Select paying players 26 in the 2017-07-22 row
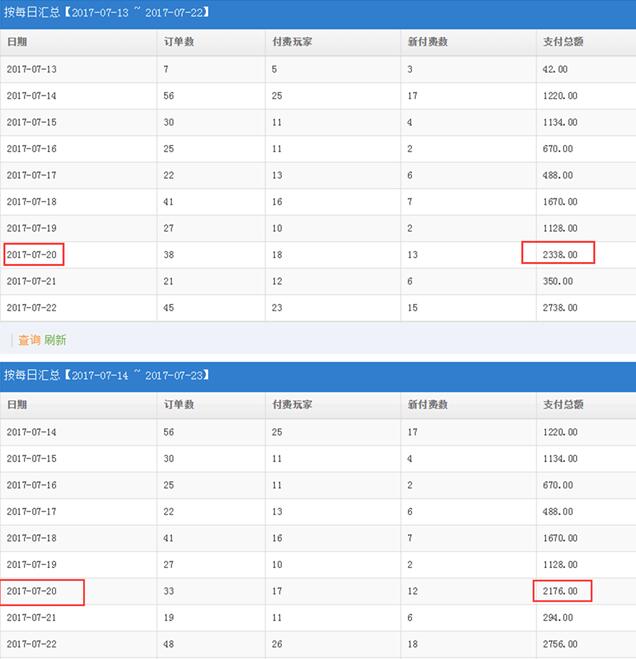Screen dimensions: 636x659 pyautogui.click(x=277, y=644)
